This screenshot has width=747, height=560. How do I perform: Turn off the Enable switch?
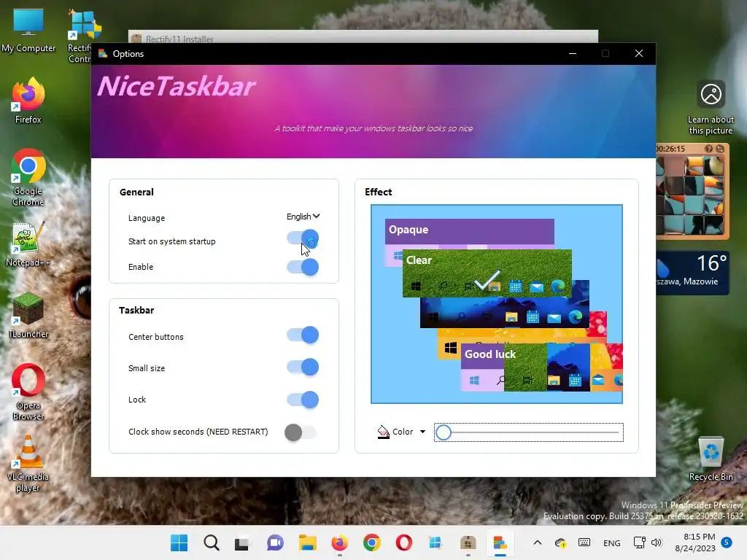pos(303,267)
